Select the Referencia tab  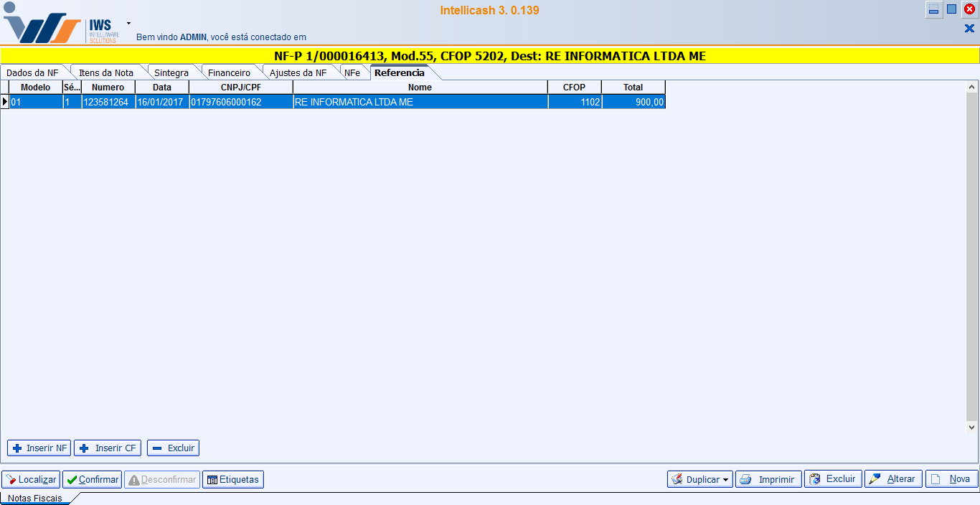400,72
